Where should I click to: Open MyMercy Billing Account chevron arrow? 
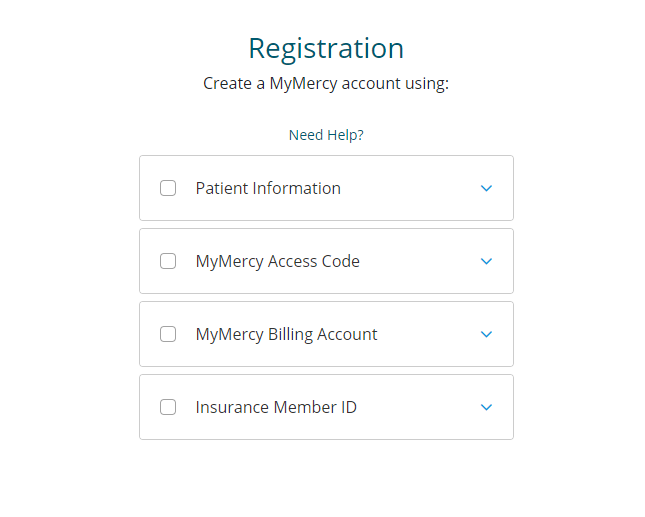click(x=486, y=334)
